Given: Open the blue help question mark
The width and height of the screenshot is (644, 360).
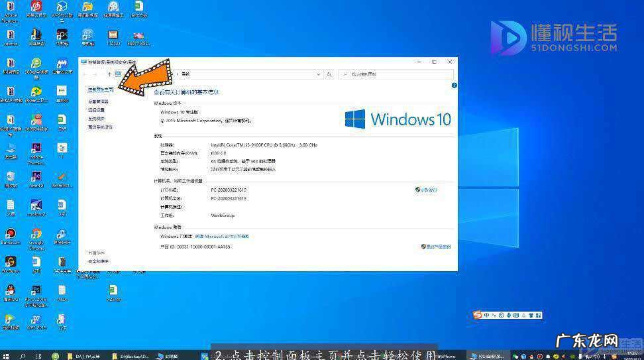Looking at the screenshot, I should 454,86.
